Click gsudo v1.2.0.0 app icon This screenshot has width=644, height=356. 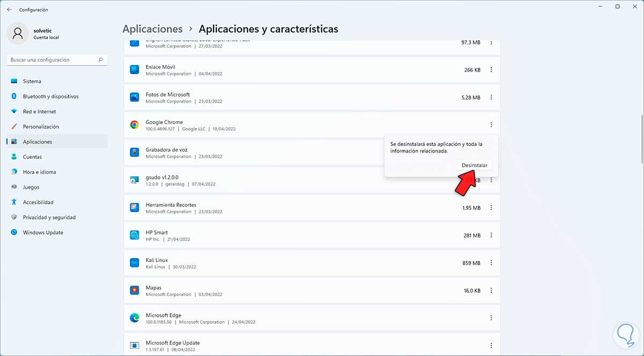(x=135, y=180)
